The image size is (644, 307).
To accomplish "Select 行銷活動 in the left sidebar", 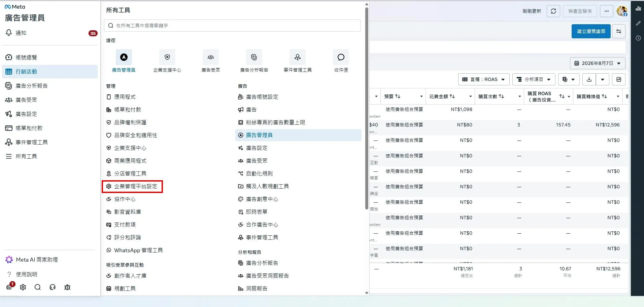I will click(x=50, y=72).
